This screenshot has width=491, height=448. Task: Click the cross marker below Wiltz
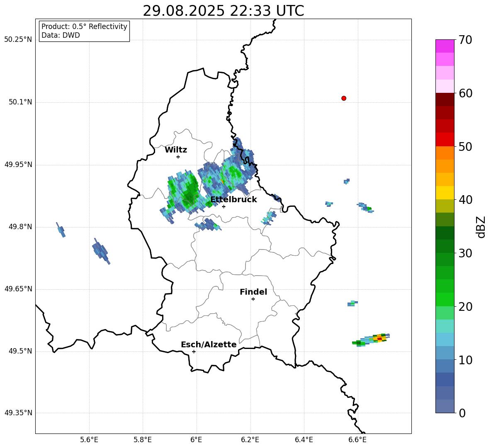(x=178, y=157)
